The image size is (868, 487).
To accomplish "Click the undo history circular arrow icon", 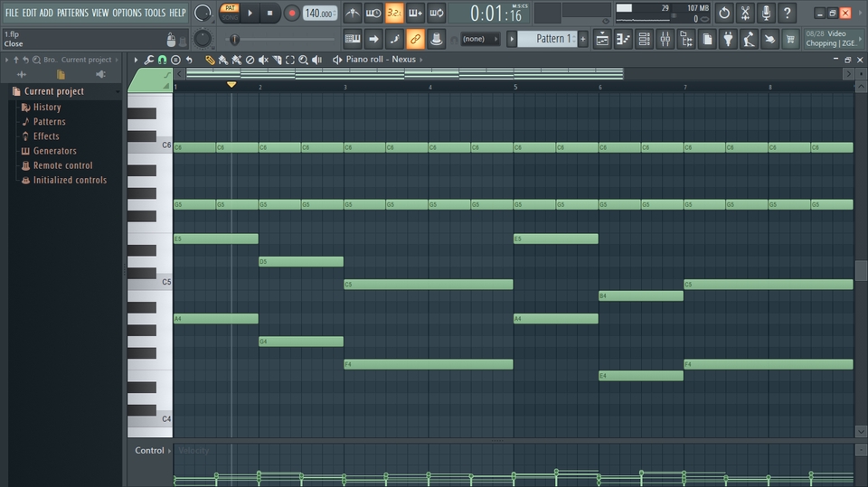I will (724, 13).
